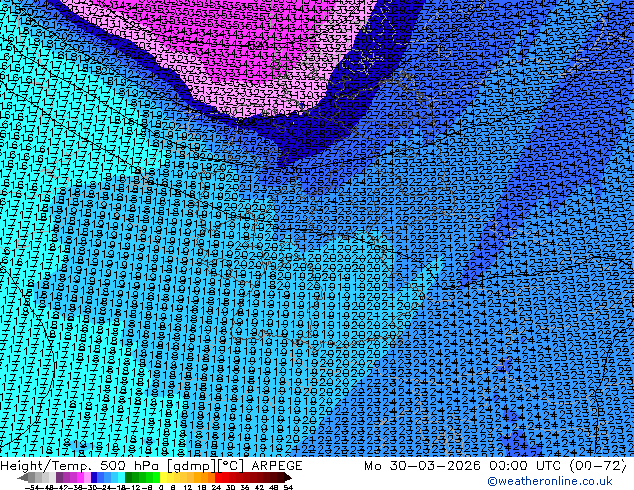The width and height of the screenshot is (634, 490).
Task: Select the dark maroon right legend arrow
Action: coord(287,477)
